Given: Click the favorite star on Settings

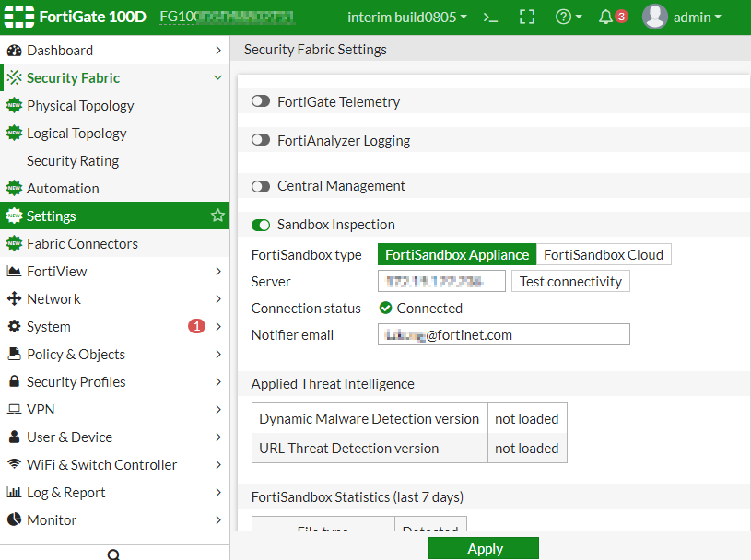Looking at the screenshot, I should click(x=217, y=216).
